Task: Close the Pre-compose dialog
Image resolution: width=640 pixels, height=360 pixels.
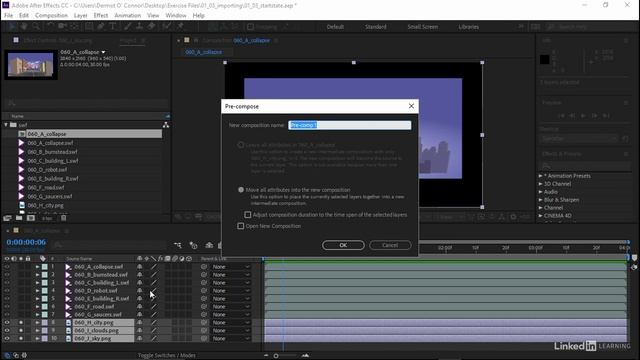Action: (411, 106)
